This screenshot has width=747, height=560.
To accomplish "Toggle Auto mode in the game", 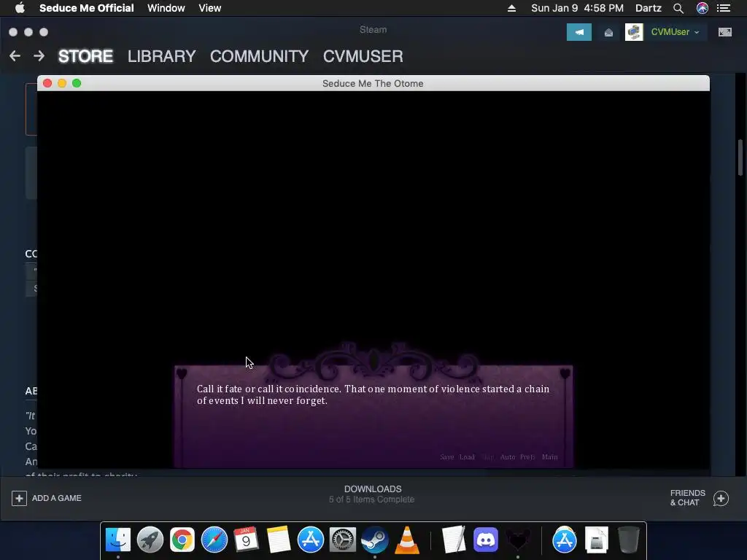I will point(508,456).
